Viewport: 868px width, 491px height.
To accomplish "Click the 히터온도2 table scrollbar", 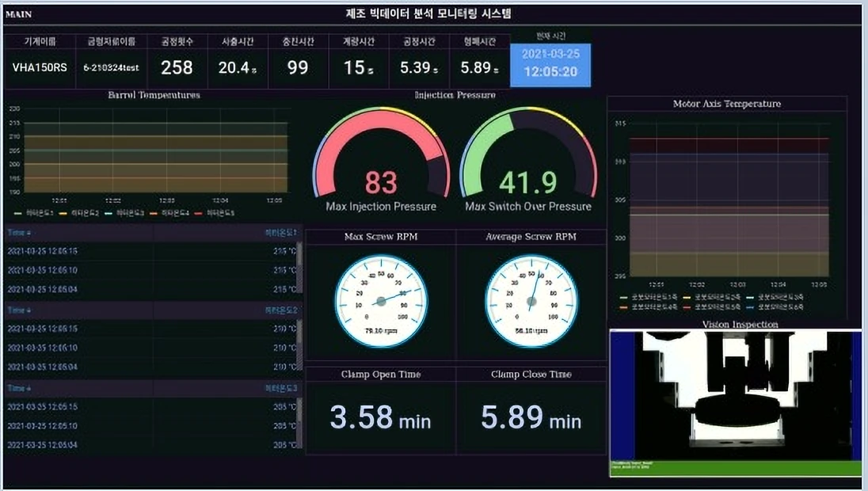I will click(x=299, y=344).
